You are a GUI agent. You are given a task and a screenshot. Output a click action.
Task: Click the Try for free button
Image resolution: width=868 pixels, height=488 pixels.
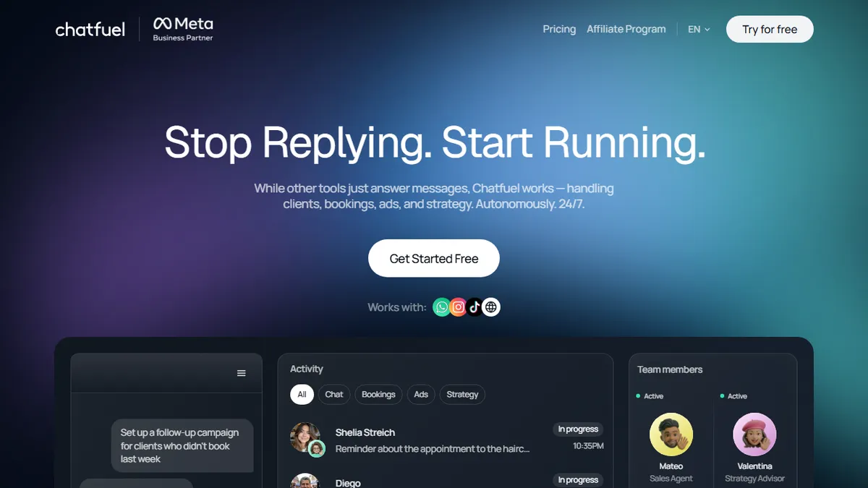point(770,30)
